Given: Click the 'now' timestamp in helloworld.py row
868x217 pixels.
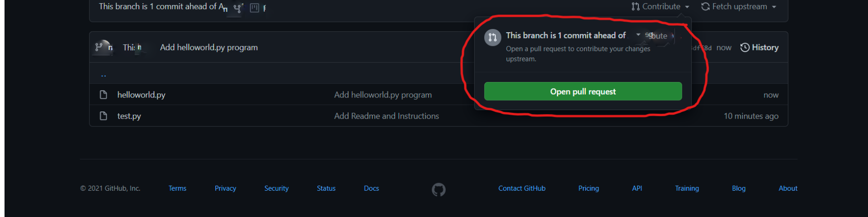Looking at the screenshot, I should pos(771,95).
